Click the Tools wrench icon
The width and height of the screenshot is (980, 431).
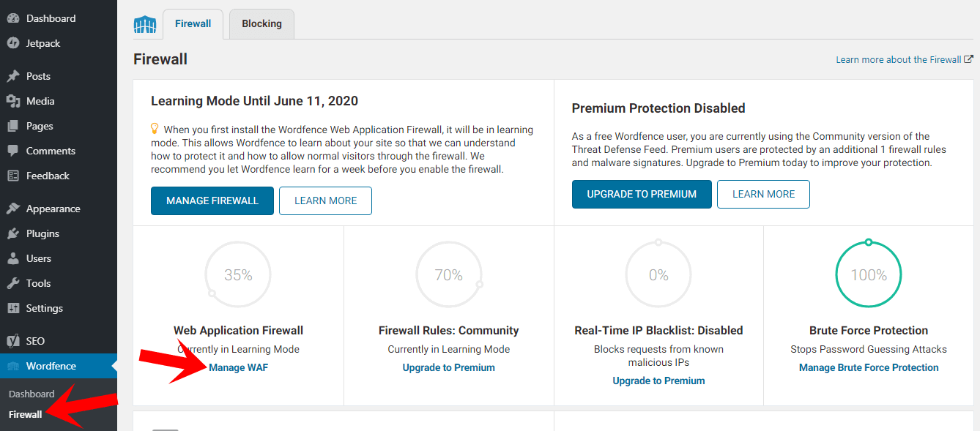click(x=12, y=283)
